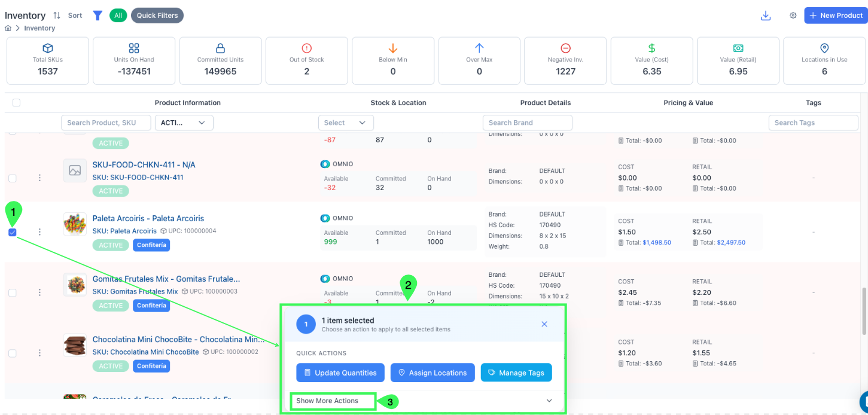This screenshot has height=415, width=868.
Task: Uncheck the Paleta Arcoiris row checkbox
Action: (x=13, y=232)
